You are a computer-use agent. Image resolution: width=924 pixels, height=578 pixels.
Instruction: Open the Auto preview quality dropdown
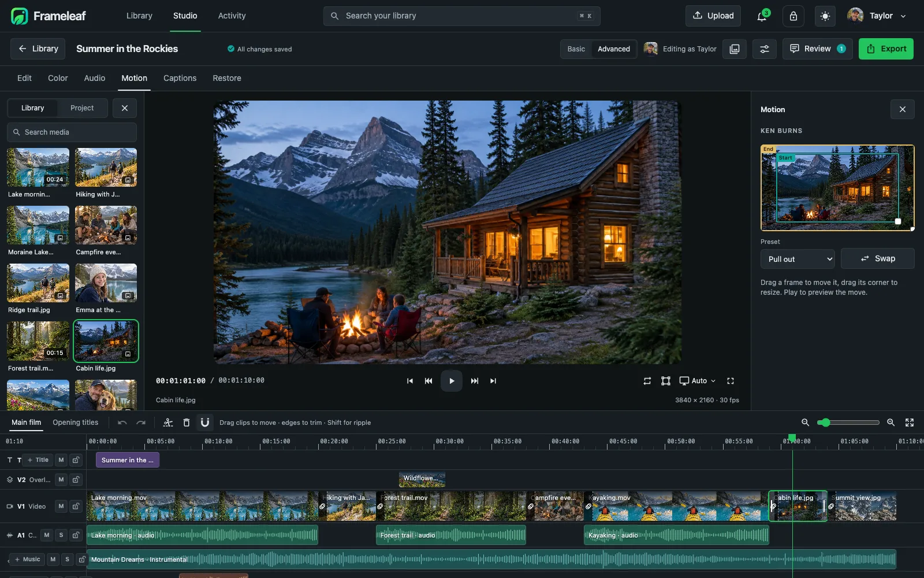(698, 381)
